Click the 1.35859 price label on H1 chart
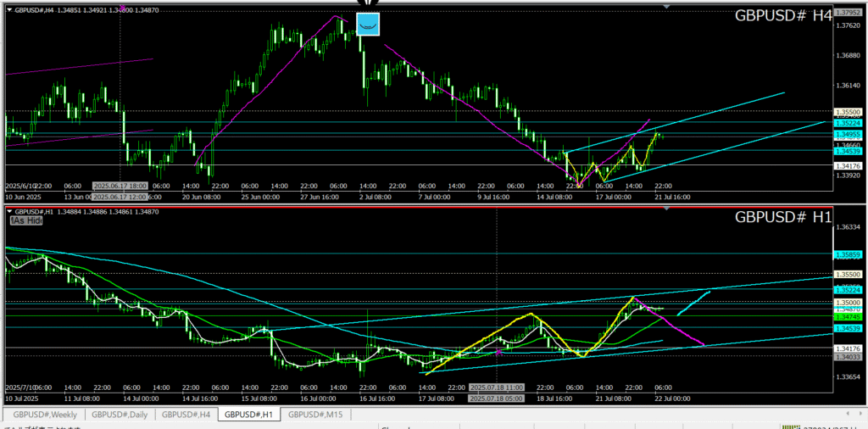 point(848,254)
